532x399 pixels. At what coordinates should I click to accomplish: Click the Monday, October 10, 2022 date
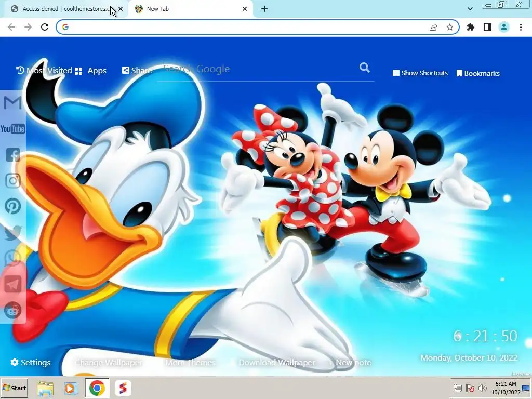(469, 358)
